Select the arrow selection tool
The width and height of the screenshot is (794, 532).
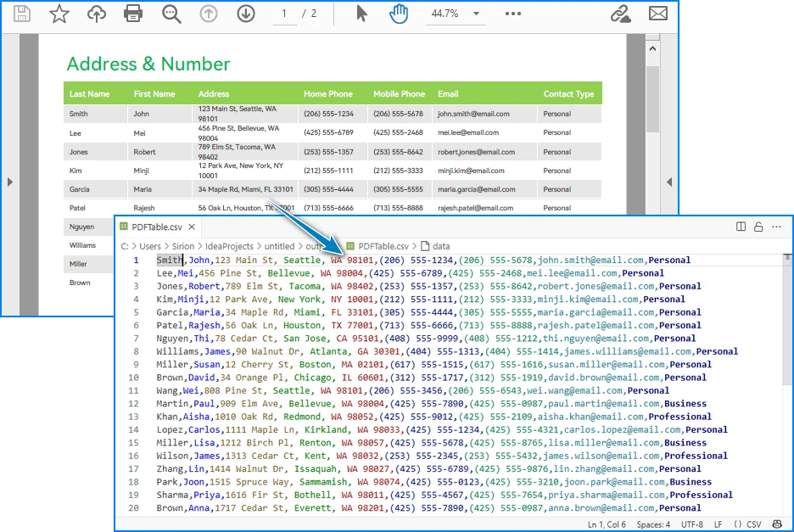(x=360, y=13)
